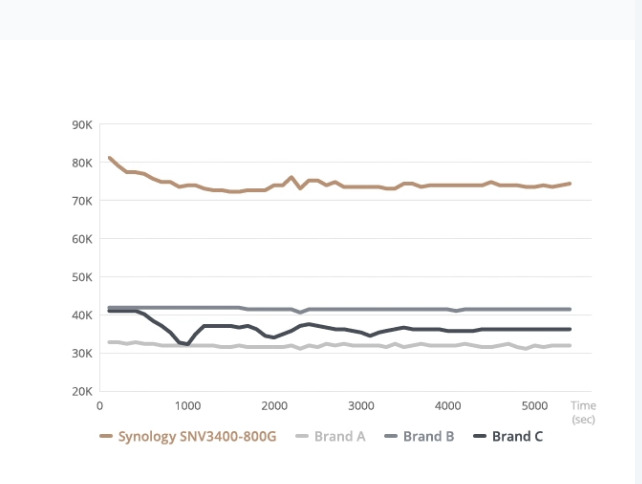The image size is (642, 484).
Task: Click the 60K y-axis label
Action: click(82, 239)
